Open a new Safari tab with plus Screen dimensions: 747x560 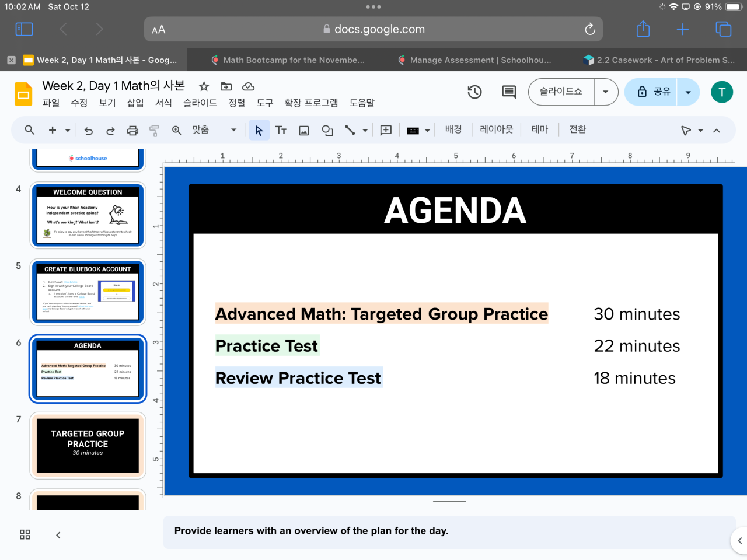coord(683,29)
